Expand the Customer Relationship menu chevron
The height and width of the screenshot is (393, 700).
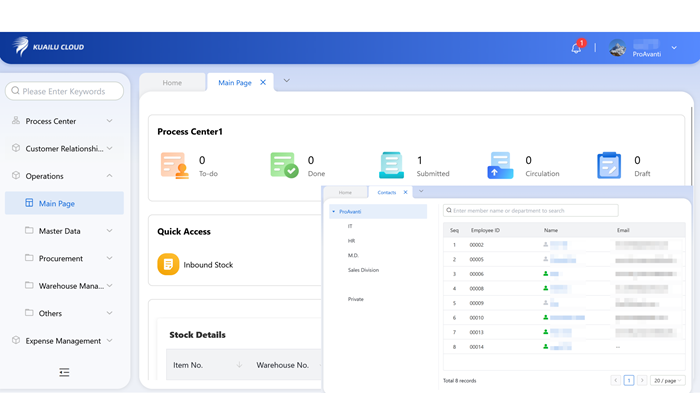(x=109, y=148)
